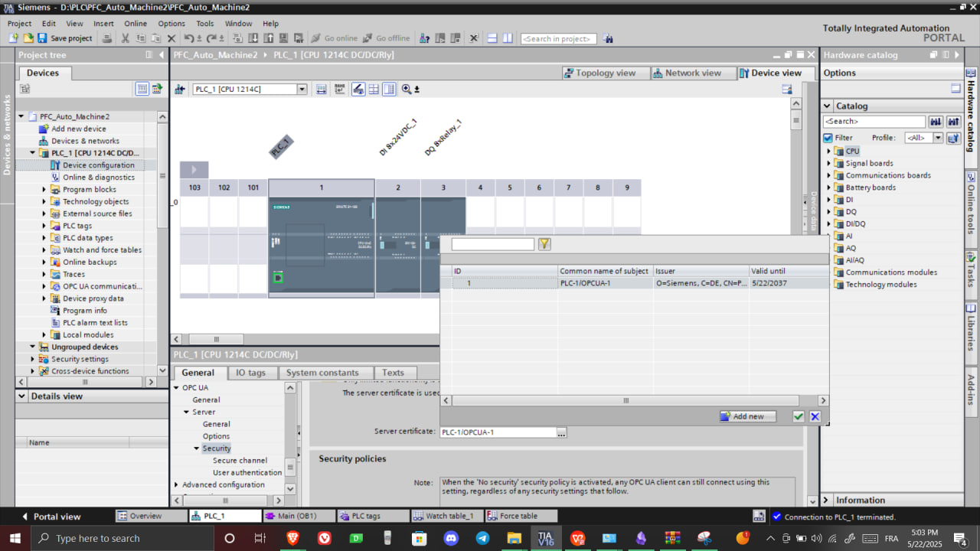Select User authentication in the properties tree
The width and height of the screenshot is (980, 551).
(247, 473)
